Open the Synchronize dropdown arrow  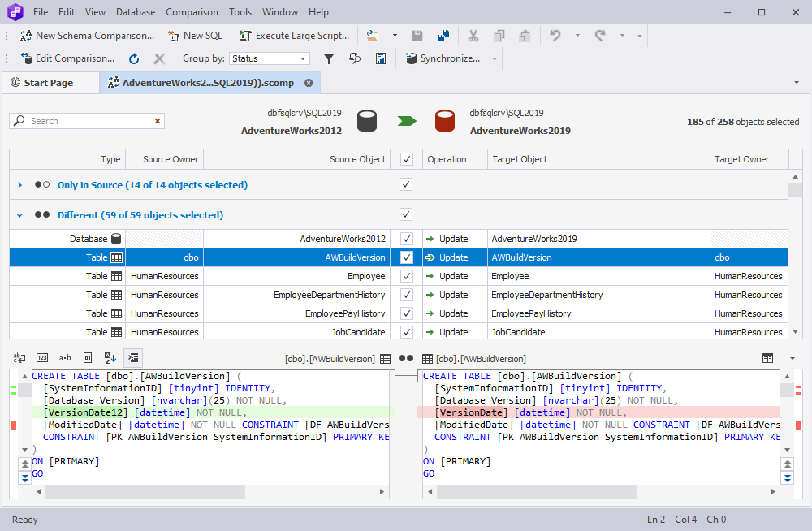click(x=494, y=58)
